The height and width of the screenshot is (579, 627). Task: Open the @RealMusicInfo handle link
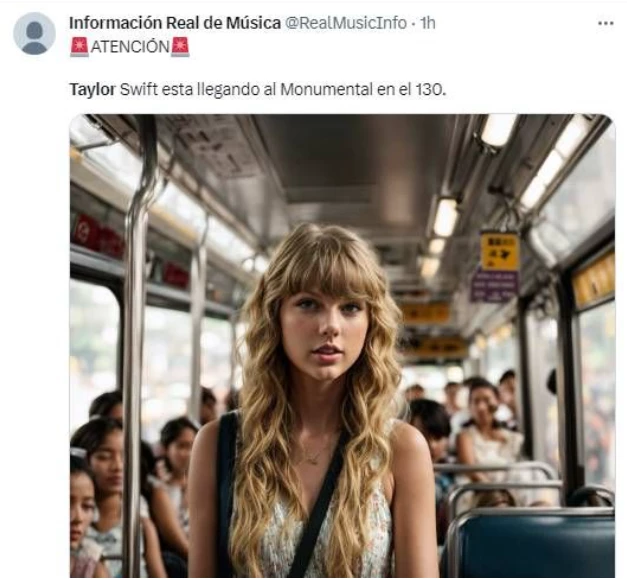[345, 23]
